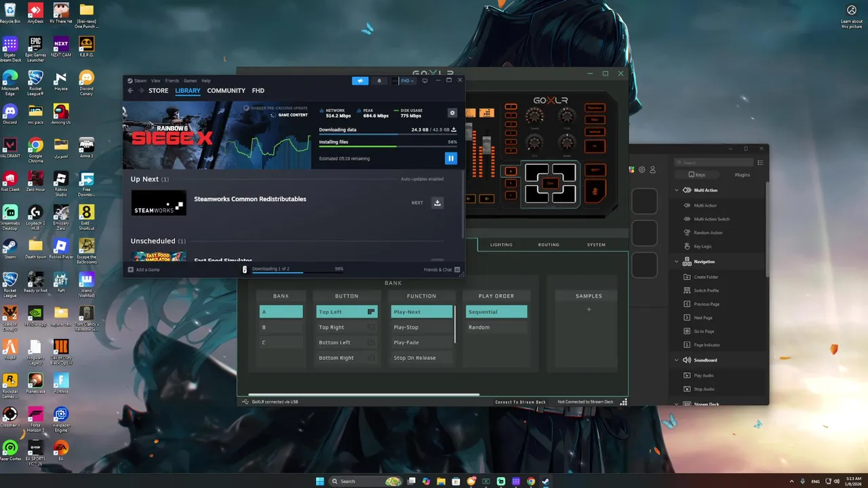Go back with Steam's back arrow
868x488 pixels.
pyautogui.click(x=131, y=91)
